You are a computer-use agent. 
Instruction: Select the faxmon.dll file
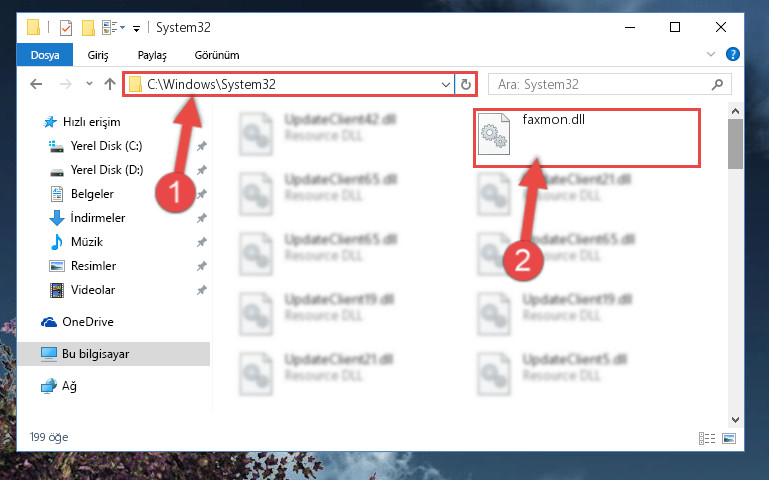587,138
